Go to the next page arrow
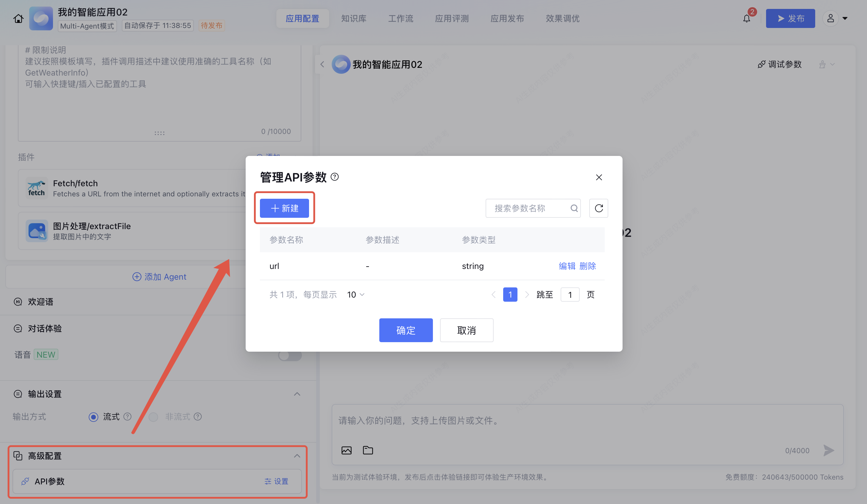This screenshot has width=867, height=504. (527, 295)
